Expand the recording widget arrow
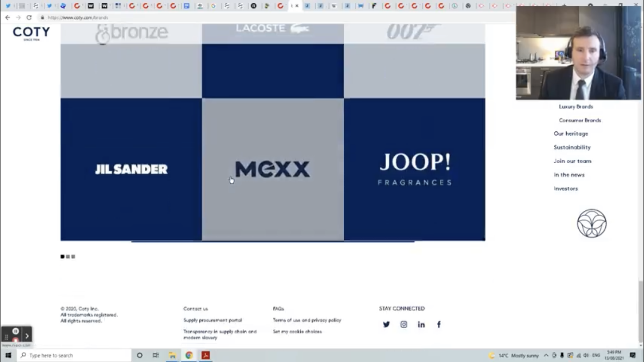 pos(27,336)
